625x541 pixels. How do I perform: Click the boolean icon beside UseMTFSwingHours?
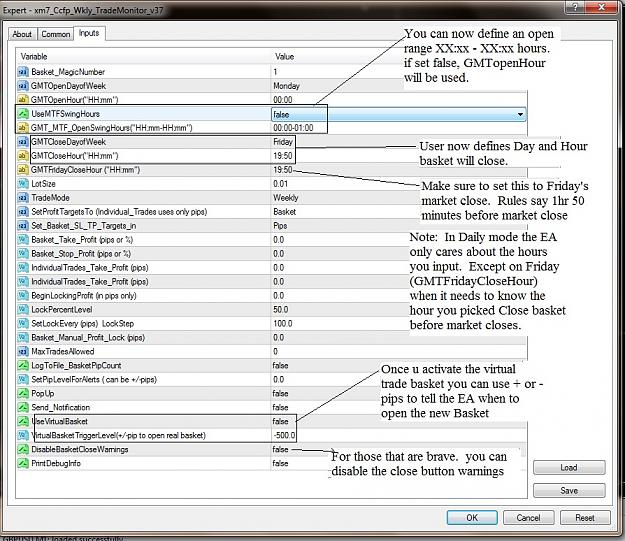click(23, 114)
